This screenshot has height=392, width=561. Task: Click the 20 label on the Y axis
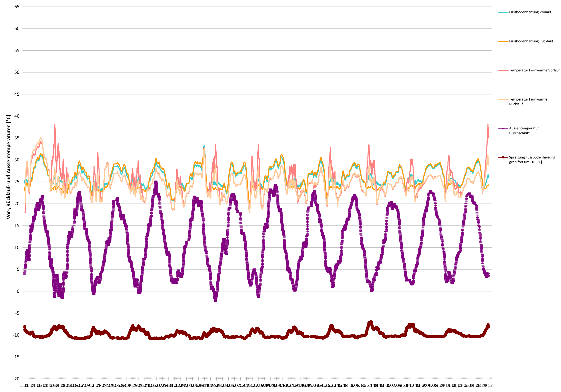pyautogui.click(x=17, y=203)
